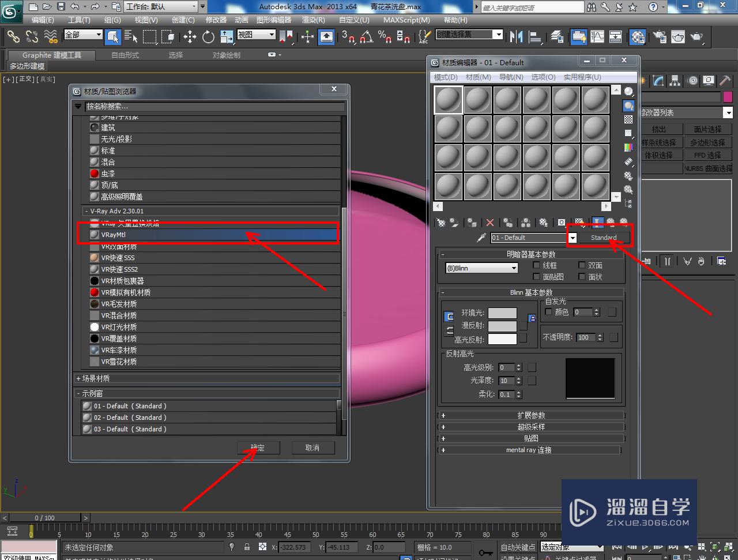Image resolution: width=738 pixels, height=560 pixels.
Task: Open the (B)Blinn shader dropdown
Action: [x=481, y=268]
